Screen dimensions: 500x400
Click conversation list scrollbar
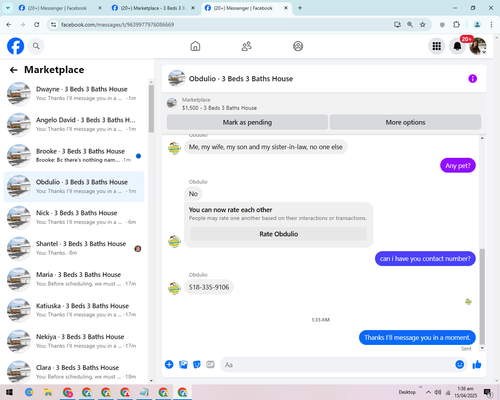[151, 108]
